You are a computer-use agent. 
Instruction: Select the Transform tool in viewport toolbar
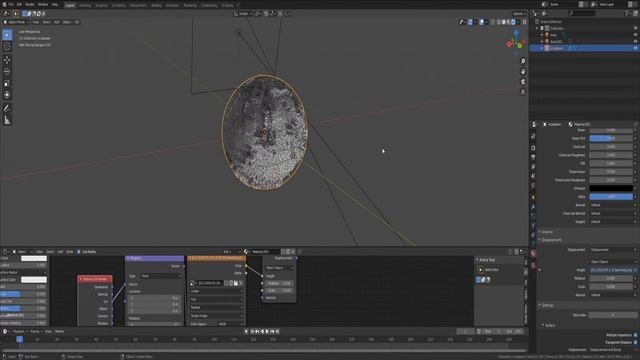coord(7,95)
